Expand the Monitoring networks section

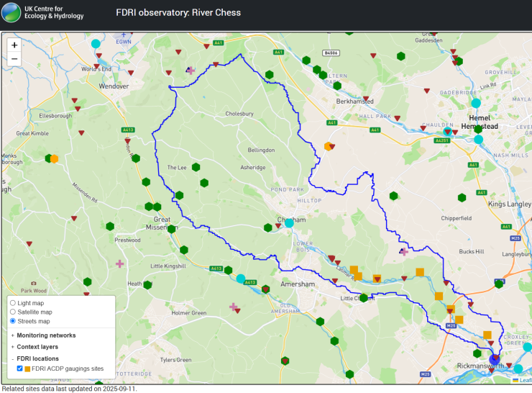tap(45, 335)
